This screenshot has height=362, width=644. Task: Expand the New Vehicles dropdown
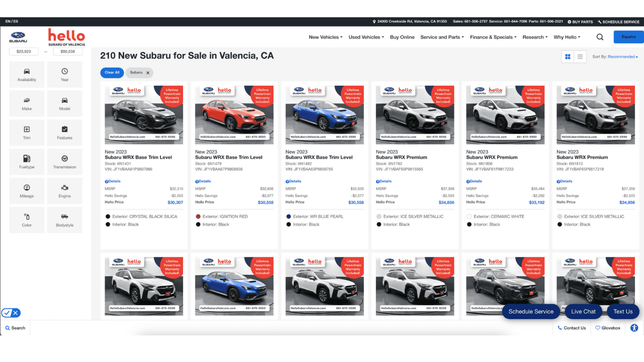(x=325, y=37)
